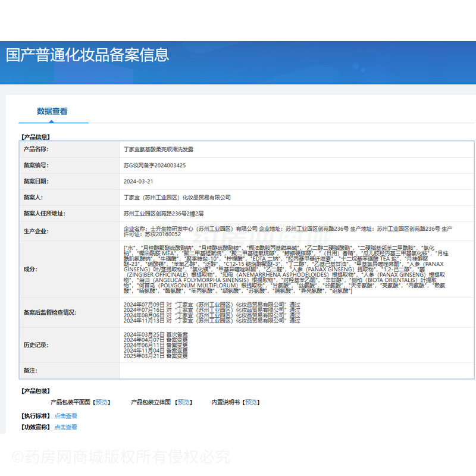The height and width of the screenshot is (476, 476).
Task: View 功效宣称 details via 点击查看
Action: click(65, 427)
